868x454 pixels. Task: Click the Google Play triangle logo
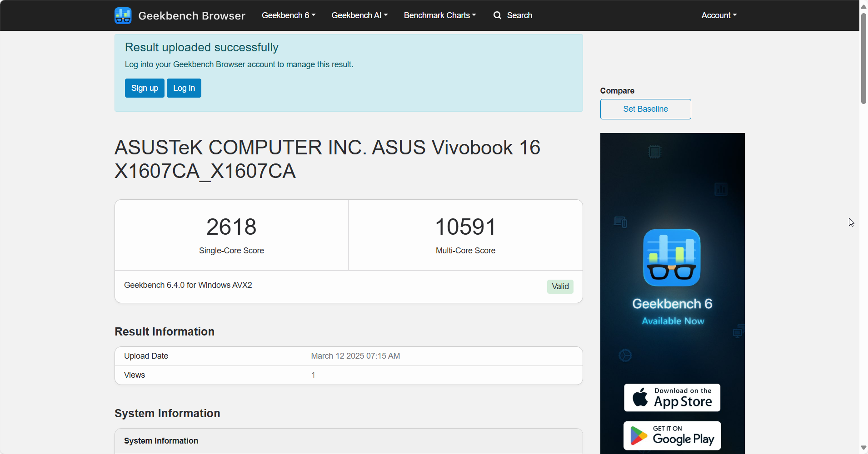coord(639,436)
